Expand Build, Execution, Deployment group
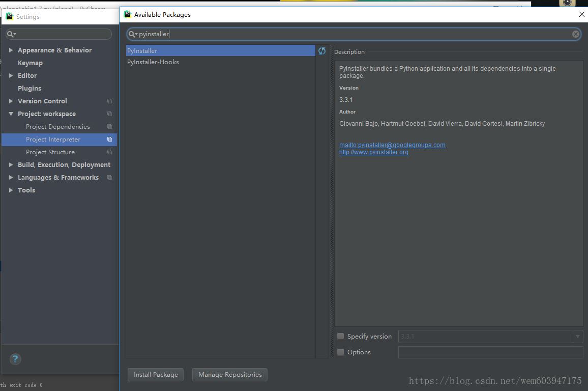588x391 pixels. [x=11, y=165]
